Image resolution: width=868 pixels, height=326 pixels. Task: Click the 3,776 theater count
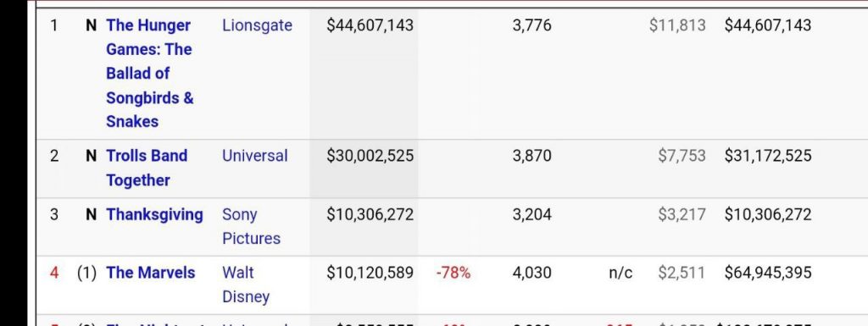[531, 25]
